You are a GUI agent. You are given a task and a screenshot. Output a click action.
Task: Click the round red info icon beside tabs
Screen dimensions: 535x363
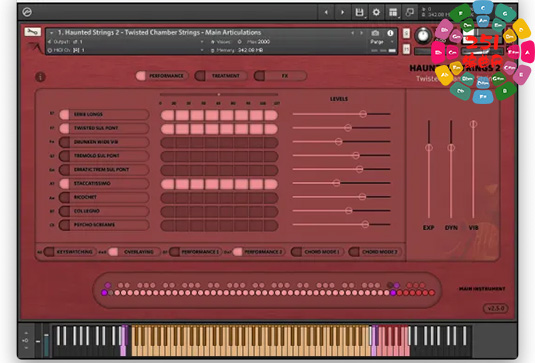(40, 77)
